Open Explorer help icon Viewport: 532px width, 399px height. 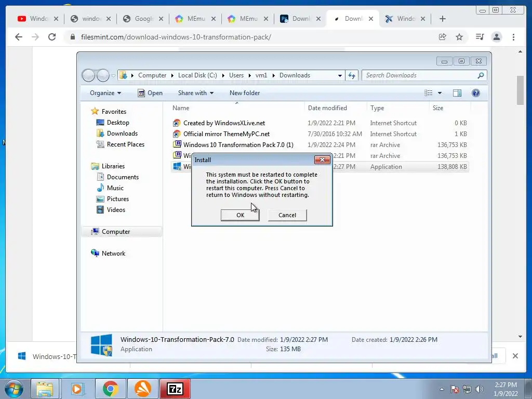point(476,93)
